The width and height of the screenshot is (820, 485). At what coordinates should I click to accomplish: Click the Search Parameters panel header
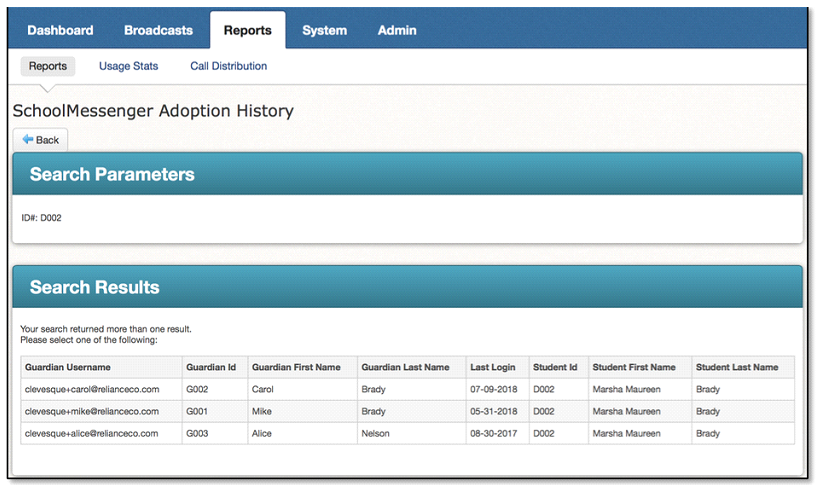[407, 174]
